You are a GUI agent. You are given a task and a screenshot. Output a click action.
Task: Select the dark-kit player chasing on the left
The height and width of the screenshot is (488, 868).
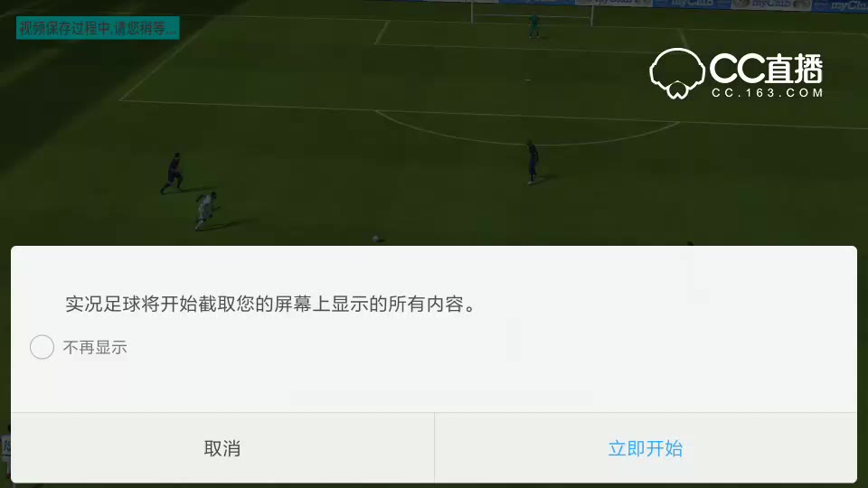[174, 174]
